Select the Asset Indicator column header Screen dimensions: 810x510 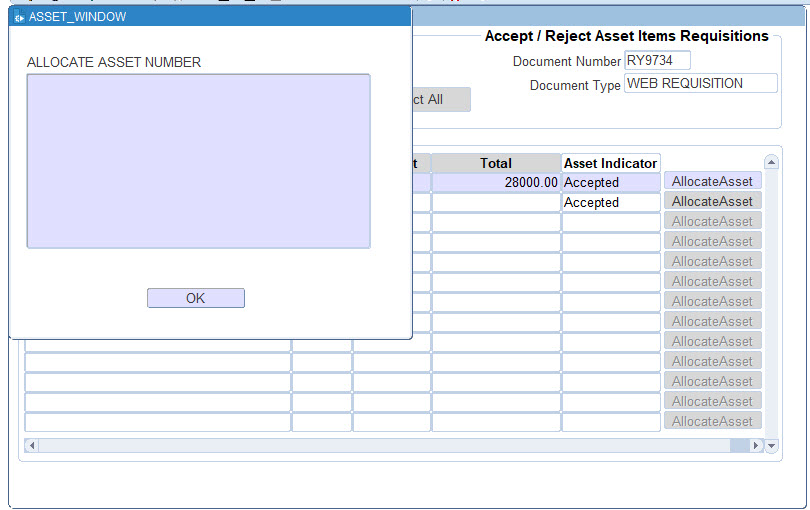tap(611, 163)
